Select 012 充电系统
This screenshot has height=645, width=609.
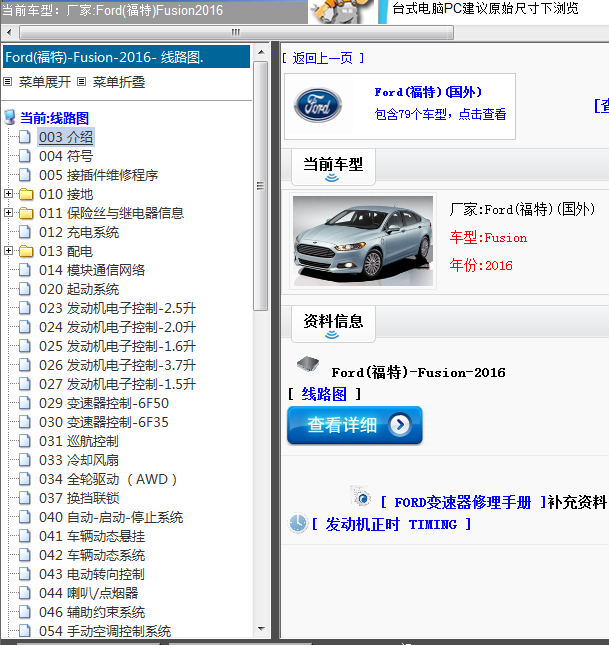click(79, 232)
